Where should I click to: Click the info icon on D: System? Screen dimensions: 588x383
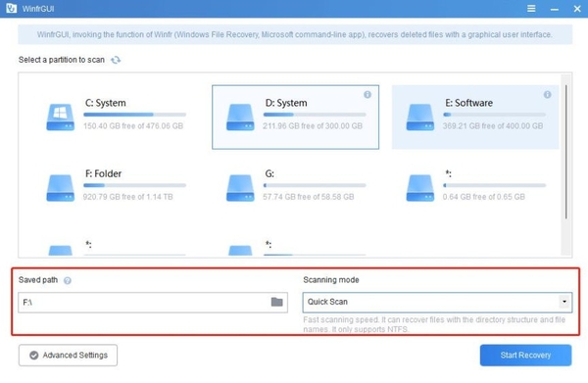(x=367, y=94)
